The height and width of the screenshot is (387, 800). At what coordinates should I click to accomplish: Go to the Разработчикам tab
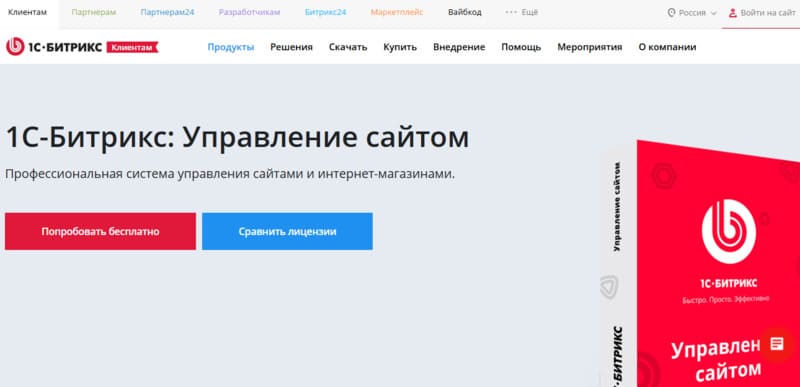pos(249,12)
